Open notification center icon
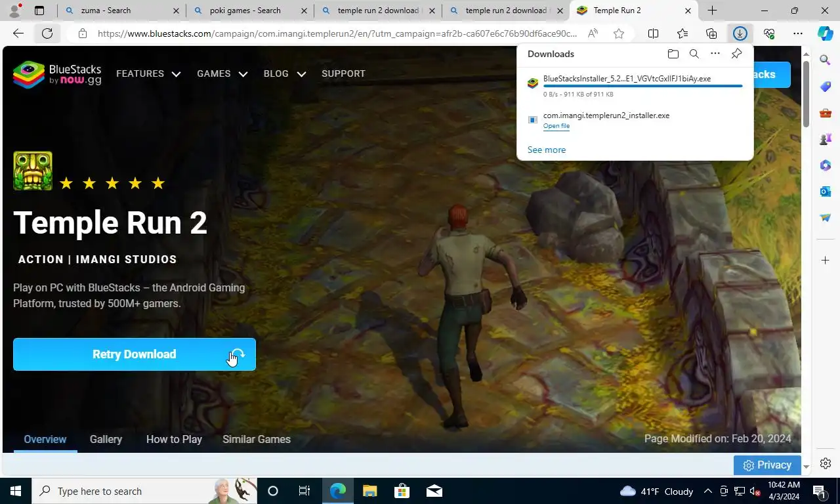 [x=819, y=491]
